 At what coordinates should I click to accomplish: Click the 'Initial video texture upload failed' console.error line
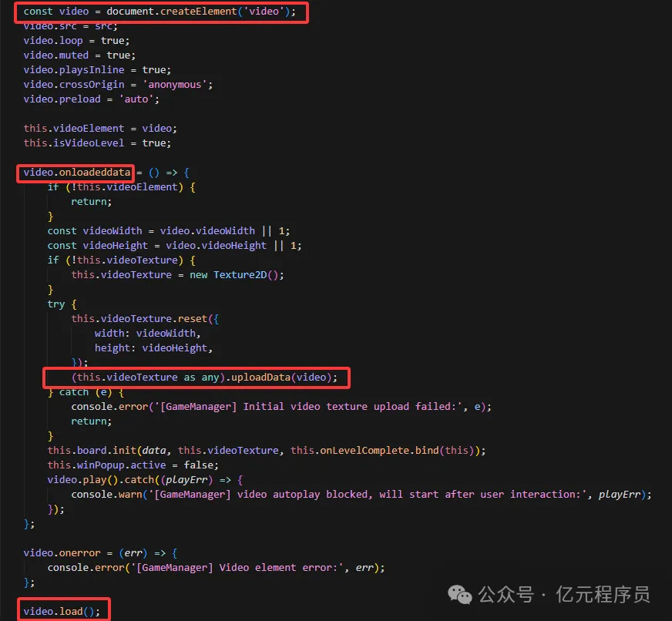point(281,406)
